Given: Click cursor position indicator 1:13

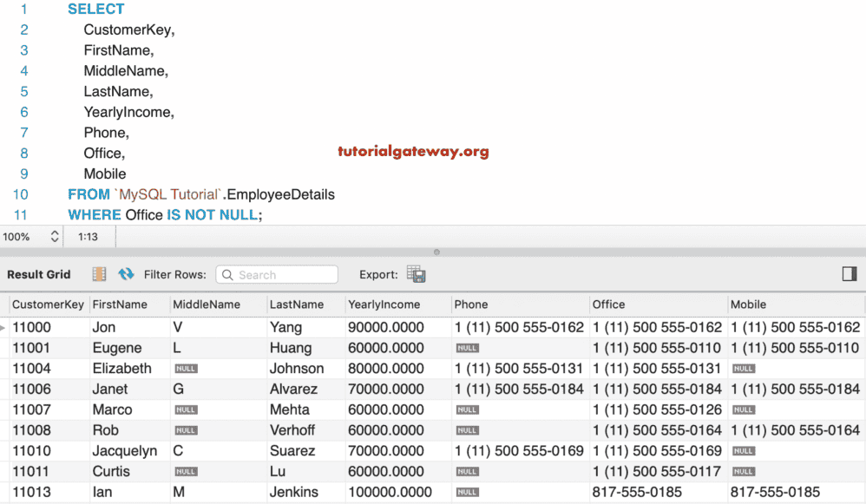Looking at the screenshot, I should [88, 237].
